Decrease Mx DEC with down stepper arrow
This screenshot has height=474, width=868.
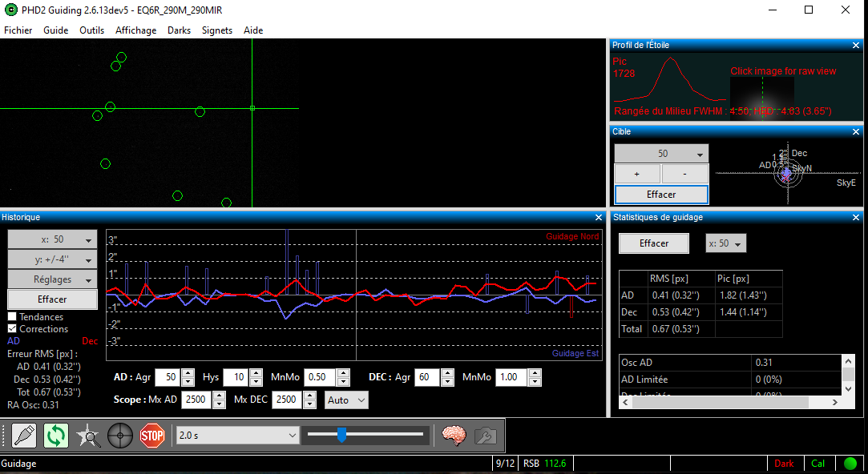coord(310,404)
